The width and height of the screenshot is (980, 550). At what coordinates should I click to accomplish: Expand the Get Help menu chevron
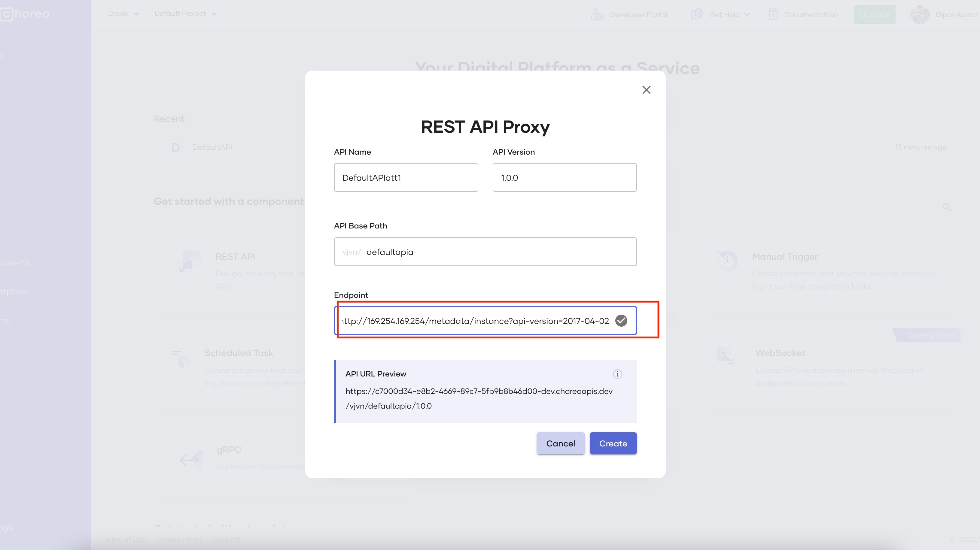747,14
